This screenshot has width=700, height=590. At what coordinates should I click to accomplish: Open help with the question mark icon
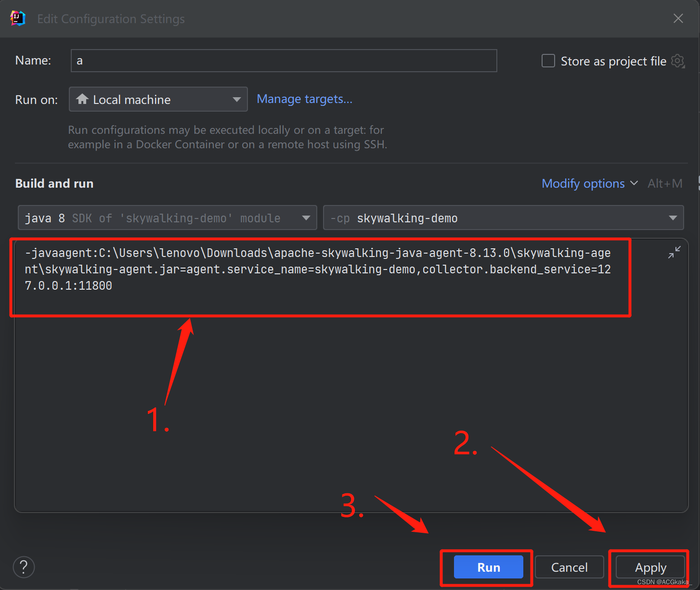24,567
